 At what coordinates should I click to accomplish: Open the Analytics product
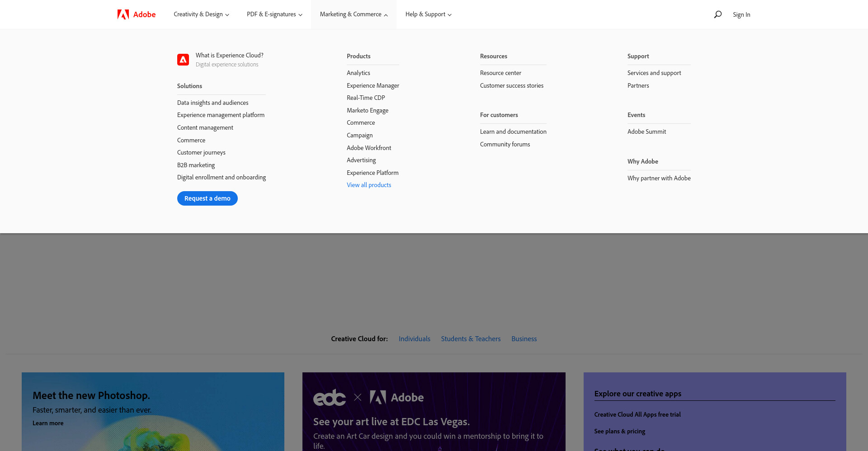(358, 73)
